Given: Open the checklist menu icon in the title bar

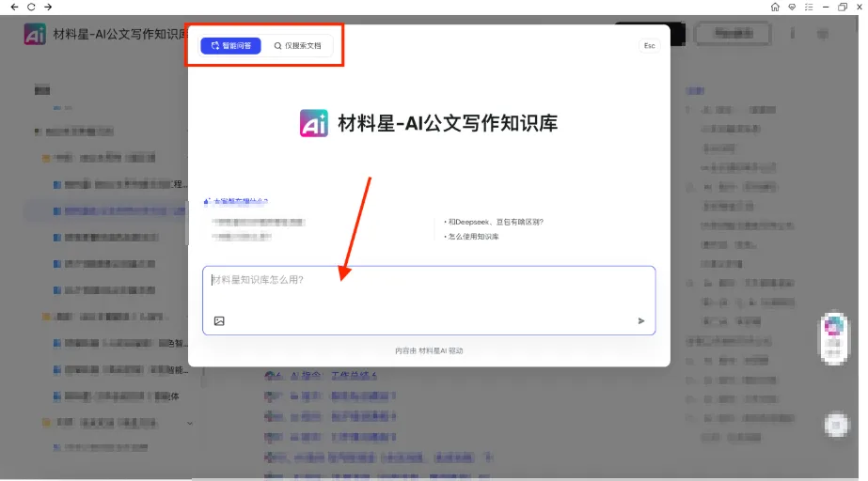Looking at the screenshot, I should [809, 8].
